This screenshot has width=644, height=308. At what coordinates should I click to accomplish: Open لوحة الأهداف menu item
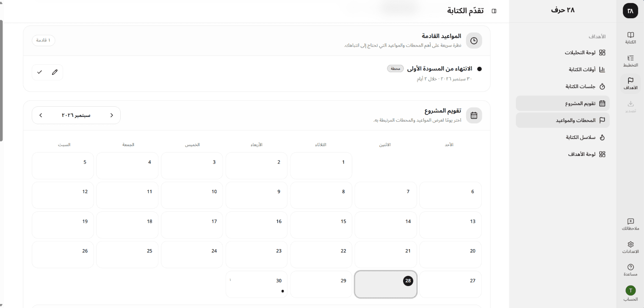563,154
